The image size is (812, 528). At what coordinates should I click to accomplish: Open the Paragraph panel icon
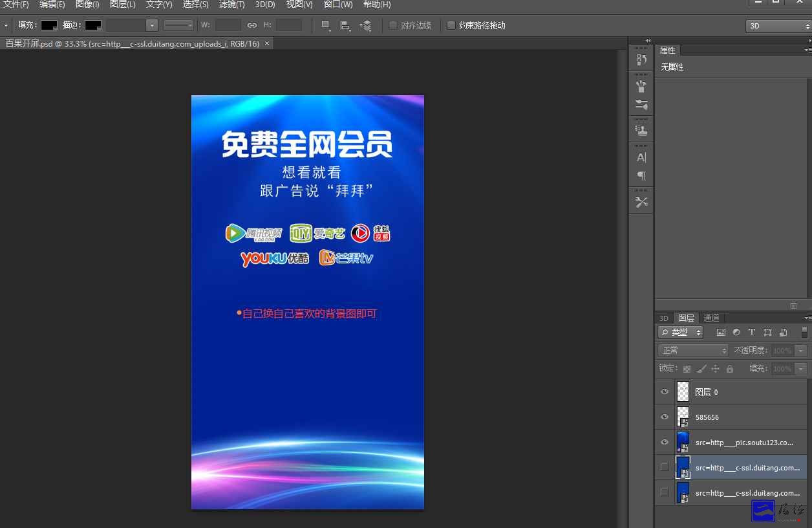click(641, 175)
